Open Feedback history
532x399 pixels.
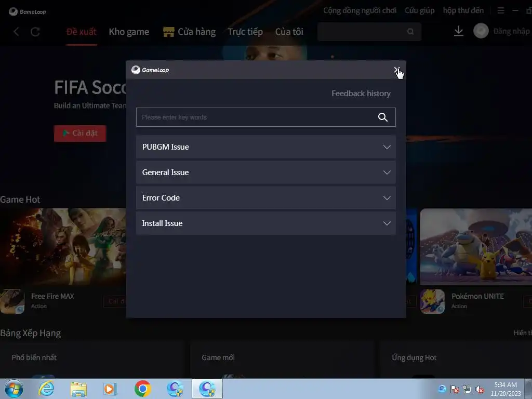[x=361, y=94]
